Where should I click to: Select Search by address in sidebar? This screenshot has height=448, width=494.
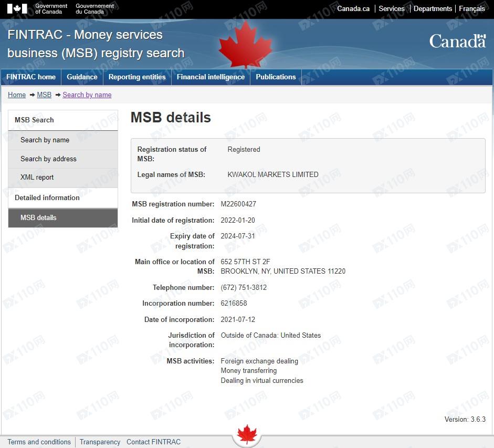(x=48, y=159)
